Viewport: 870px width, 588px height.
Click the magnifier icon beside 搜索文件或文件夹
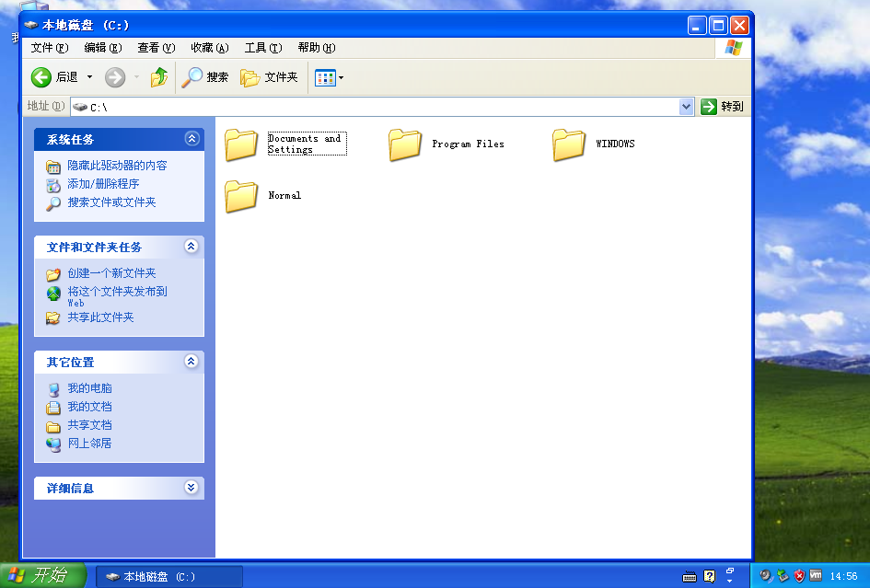[53, 203]
